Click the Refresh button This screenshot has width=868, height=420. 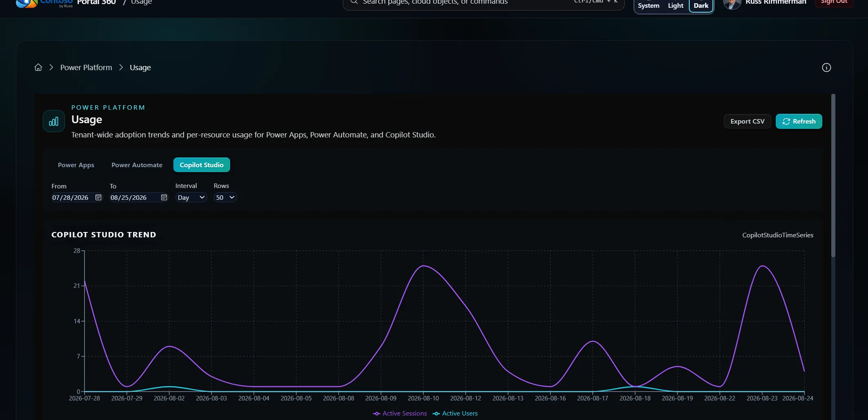pyautogui.click(x=799, y=122)
